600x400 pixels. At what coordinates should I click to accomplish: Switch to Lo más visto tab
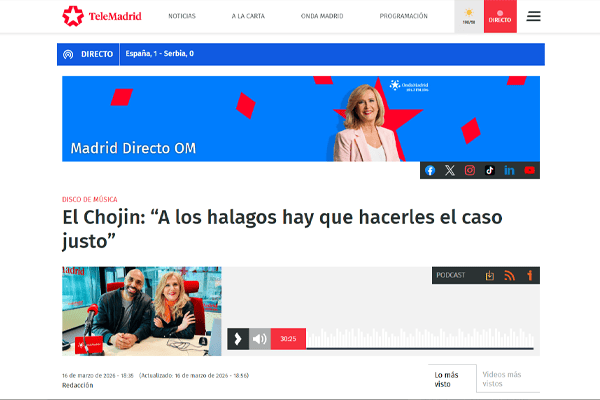[452, 379]
